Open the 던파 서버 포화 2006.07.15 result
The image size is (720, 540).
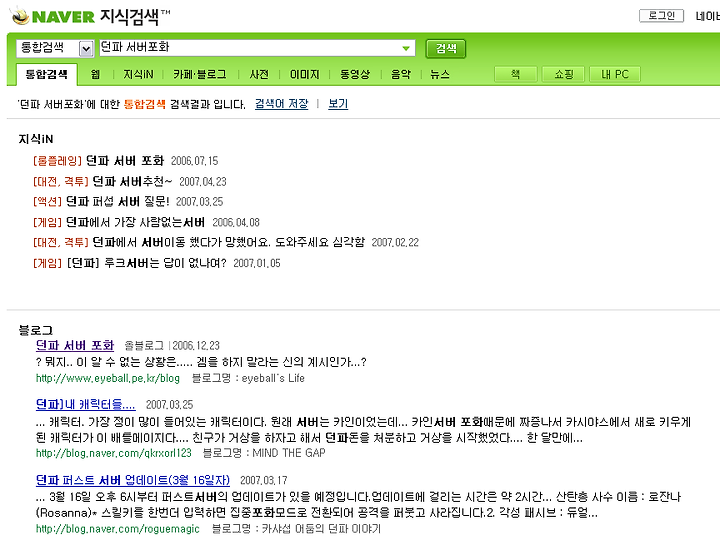(x=125, y=161)
